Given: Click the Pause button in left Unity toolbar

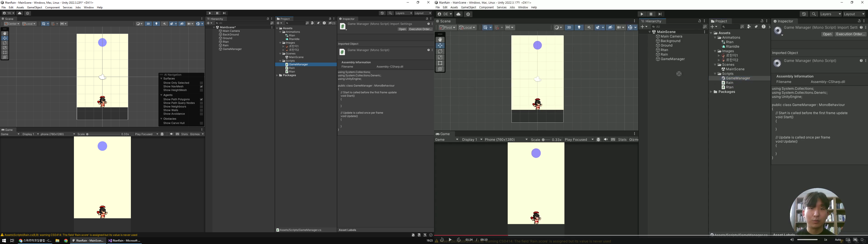Looking at the screenshot, I should click(x=217, y=13).
